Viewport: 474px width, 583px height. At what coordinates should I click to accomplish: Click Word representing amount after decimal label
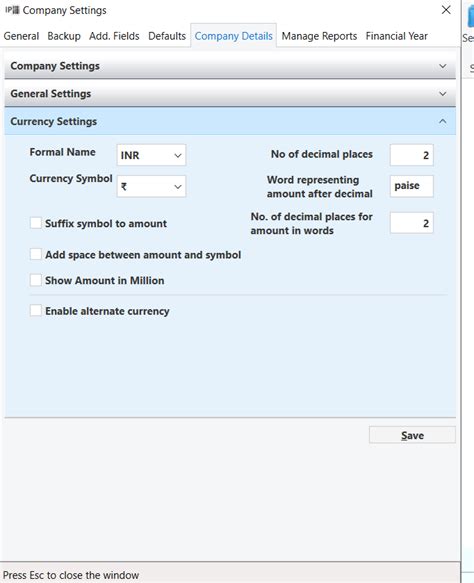(x=320, y=187)
